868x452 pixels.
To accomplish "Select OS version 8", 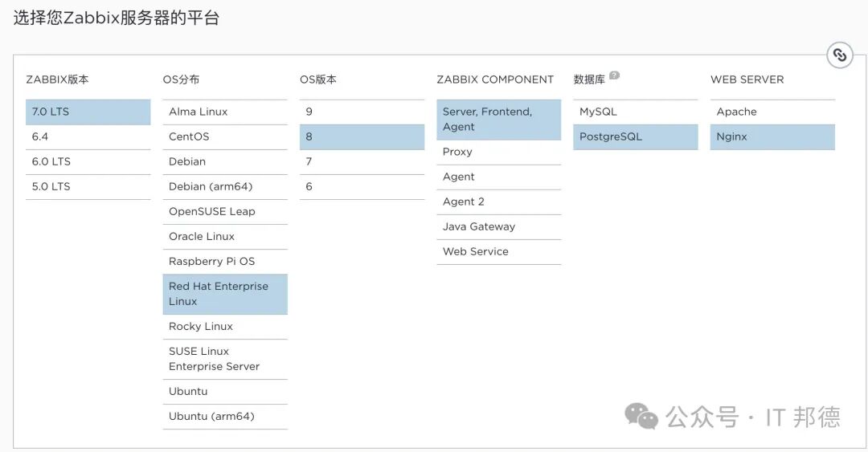I will pos(362,136).
